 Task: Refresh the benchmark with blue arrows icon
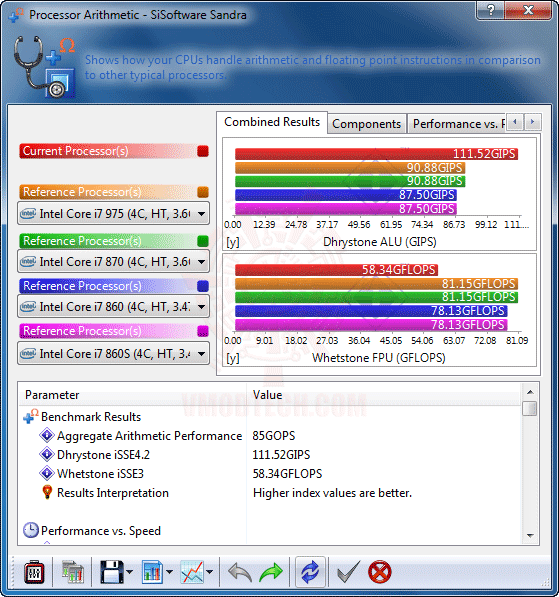[x=310, y=572]
